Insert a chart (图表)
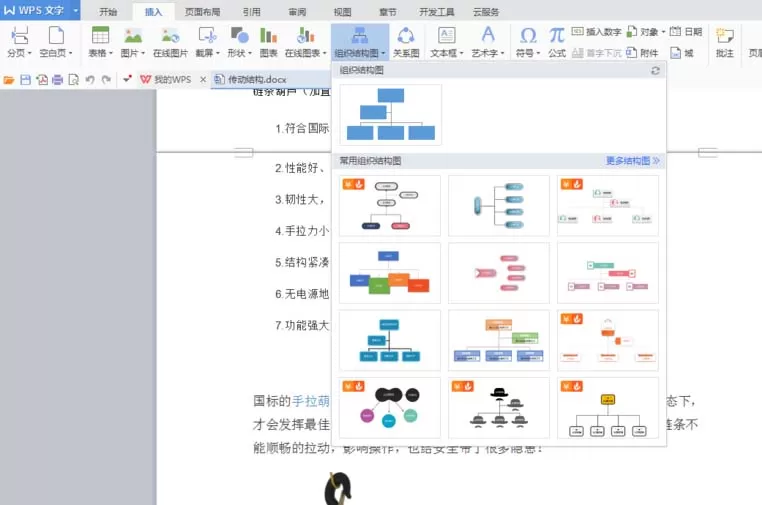This screenshot has width=762, height=505. pos(268,42)
